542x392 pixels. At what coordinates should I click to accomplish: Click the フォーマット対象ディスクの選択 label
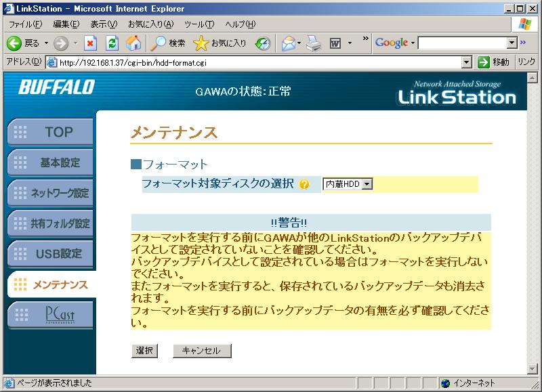(218, 183)
